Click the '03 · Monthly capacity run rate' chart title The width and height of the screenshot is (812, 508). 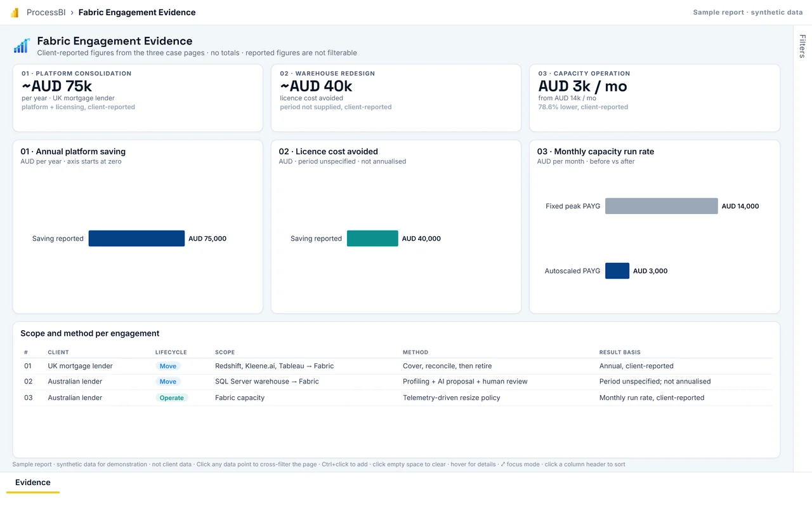click(x=596, y=152)
